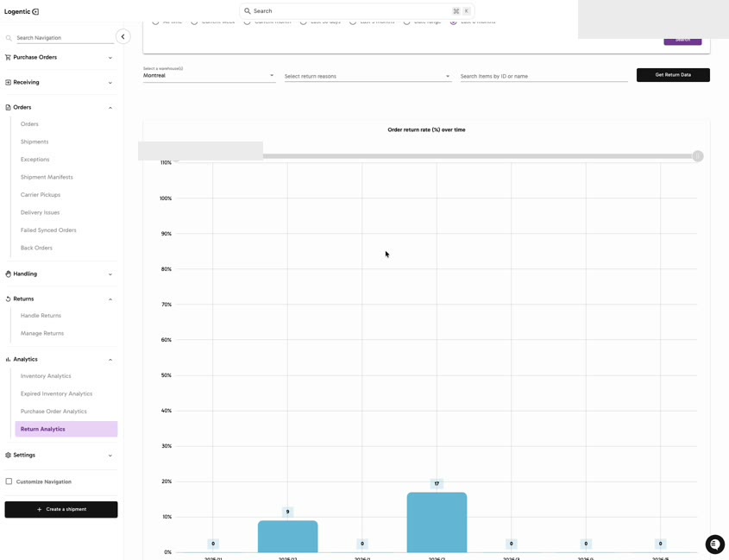Image resolution: width=729 pixels, height=560 pixels.
Task: Expand the Receiving section chevron
Action: [110, 83]
